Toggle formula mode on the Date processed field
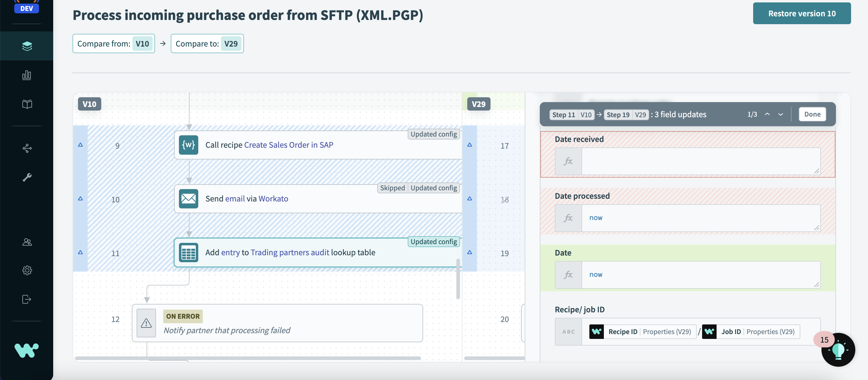Screen dimensions: 868x380 [x=568, y=218]
